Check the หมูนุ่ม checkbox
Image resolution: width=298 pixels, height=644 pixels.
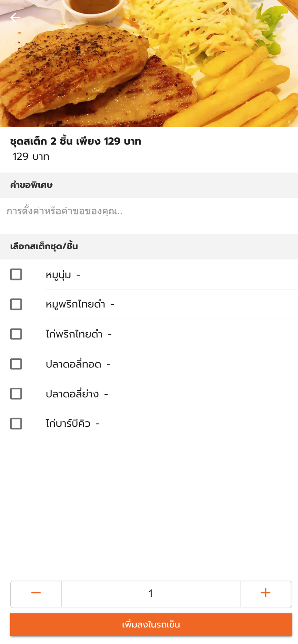(x=16, y=275)
